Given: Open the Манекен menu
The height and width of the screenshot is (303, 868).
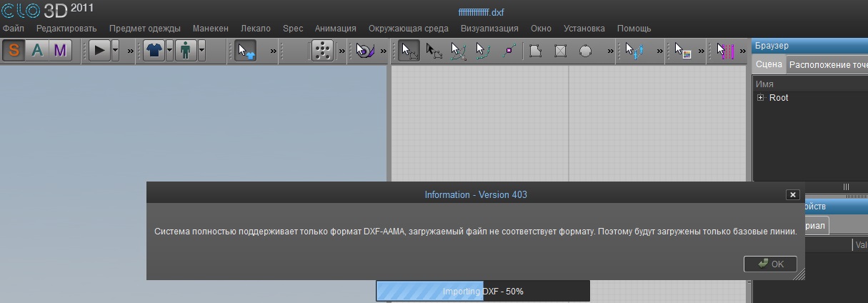Looking at the screenshot, I should pyautogui.click(x=211, y=29).
